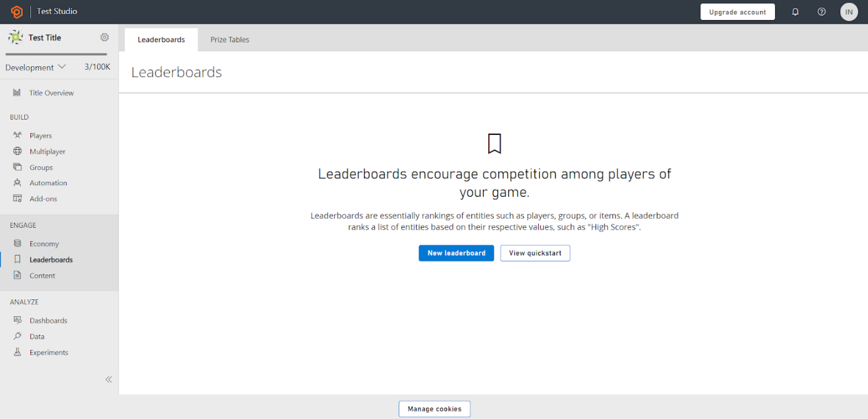The width and height of the screenshot is (868, 419).
Task: Click the ANALYZE section header
Action: point(24,302)
